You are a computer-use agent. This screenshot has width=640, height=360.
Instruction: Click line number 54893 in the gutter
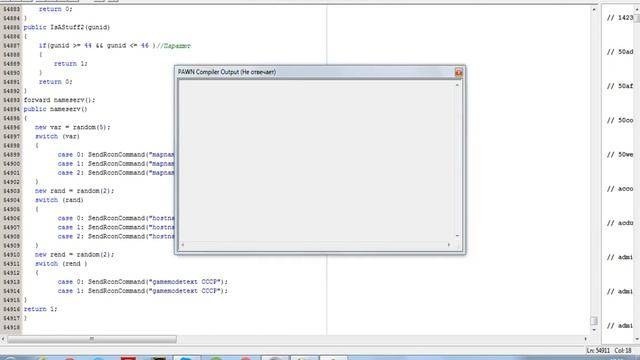(11, 100)
